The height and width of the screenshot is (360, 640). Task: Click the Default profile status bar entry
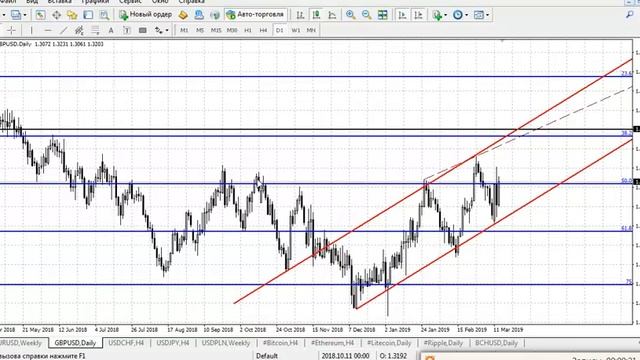point(267,356)
